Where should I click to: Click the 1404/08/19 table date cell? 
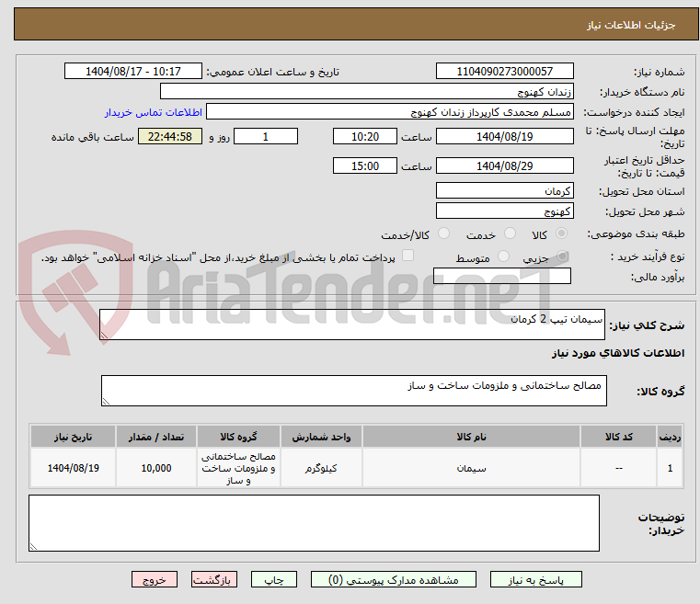click(74, 468)
